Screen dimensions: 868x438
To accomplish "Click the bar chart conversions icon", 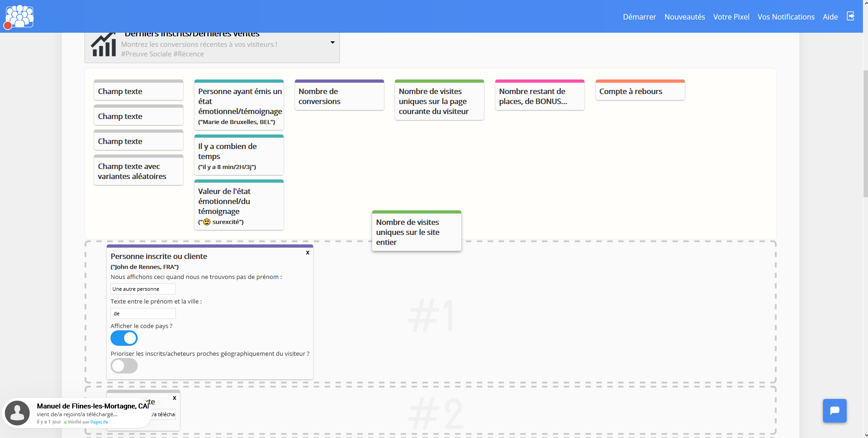I will [x=104, y=45].
